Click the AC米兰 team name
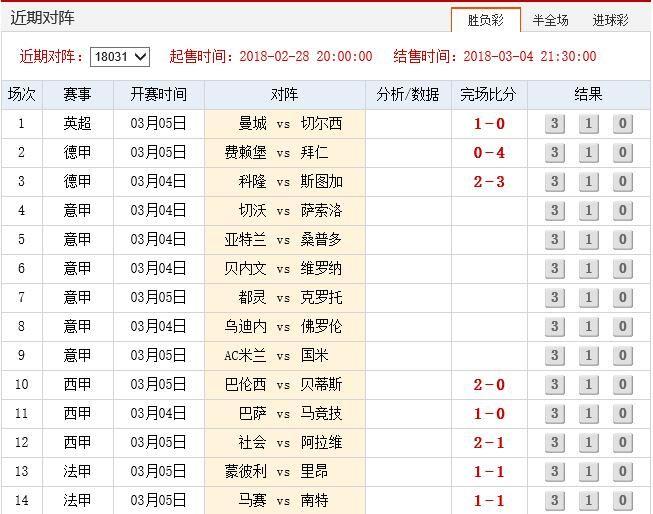653x514 pixels. point(245,356)
